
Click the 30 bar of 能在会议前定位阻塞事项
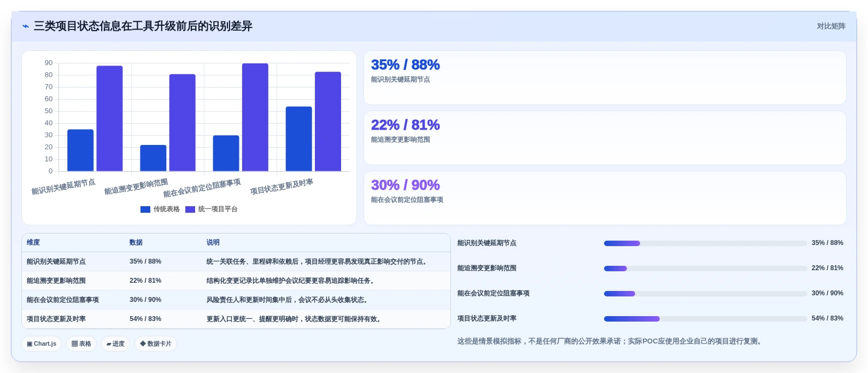pyautogui.click(x=226, y=153)
